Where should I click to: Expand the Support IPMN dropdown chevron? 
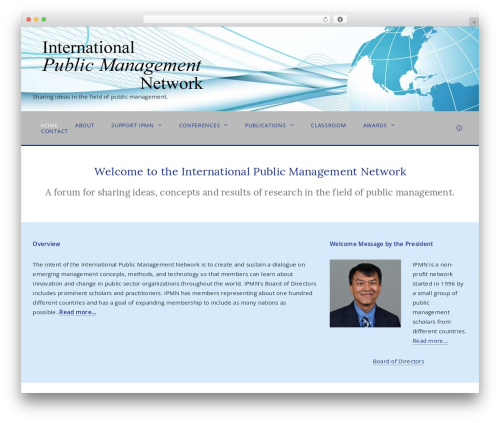[x=160, y=125]
